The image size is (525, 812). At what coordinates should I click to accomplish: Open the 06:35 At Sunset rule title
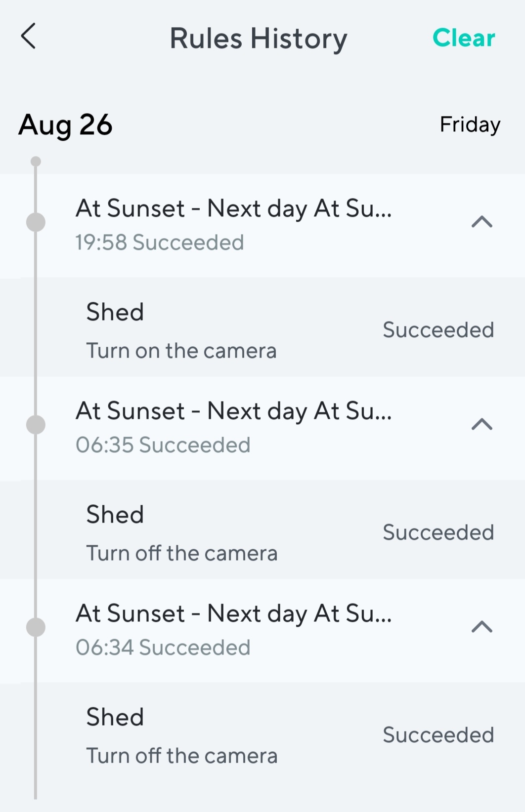233,411
